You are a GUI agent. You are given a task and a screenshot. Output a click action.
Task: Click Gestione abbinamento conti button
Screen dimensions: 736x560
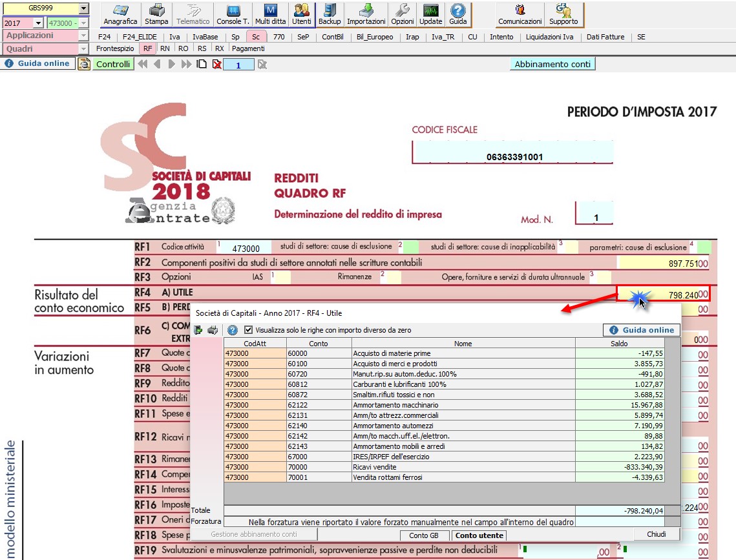click(x=254, y=534)
